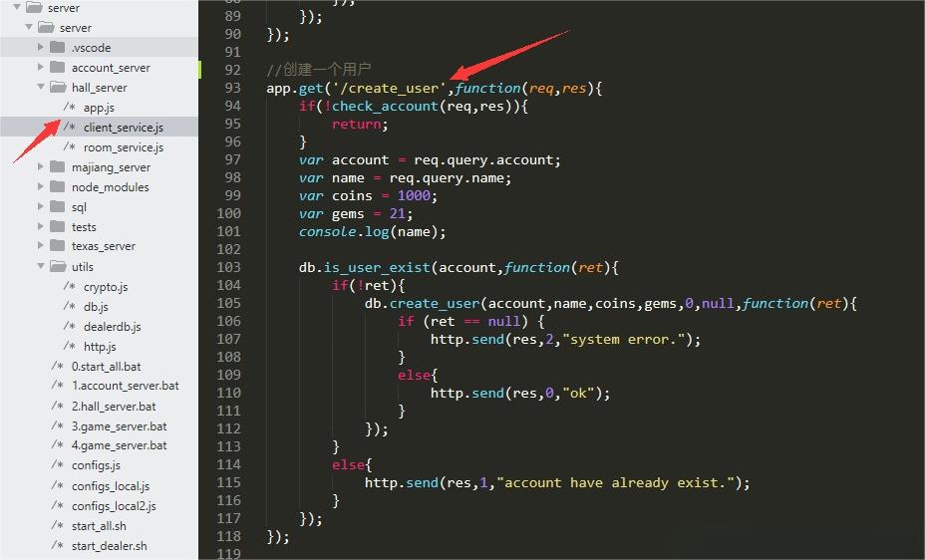Click the node_modules folder icon
Image resolution: width=925 pixels, height=560 pixels.
pyautogui.click(x=57, y=187)
